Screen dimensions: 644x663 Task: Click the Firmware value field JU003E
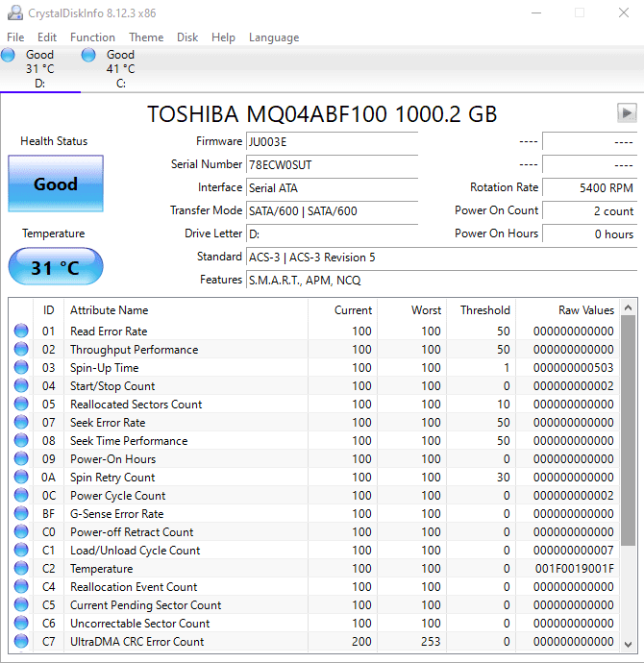point(332,141)
